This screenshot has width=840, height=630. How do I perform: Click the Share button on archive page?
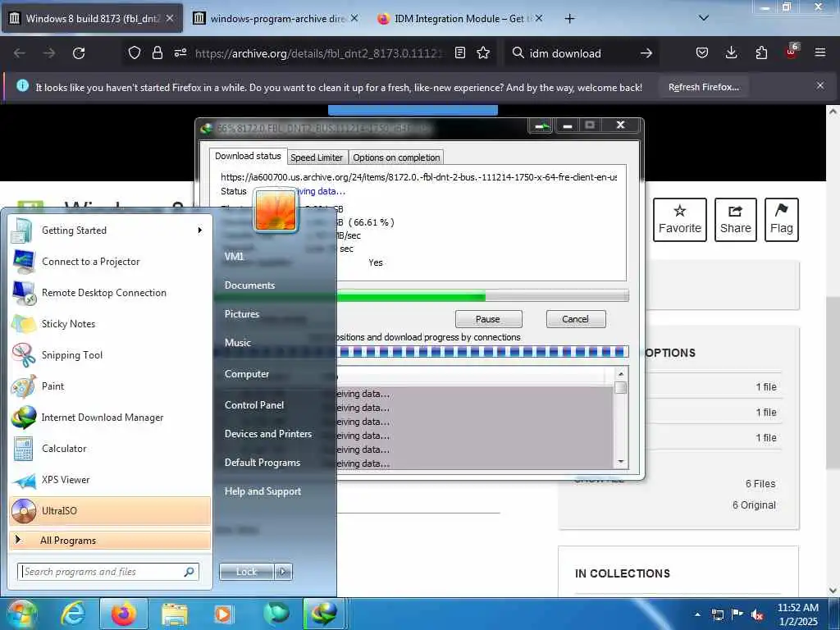click(x=736, y=220)
